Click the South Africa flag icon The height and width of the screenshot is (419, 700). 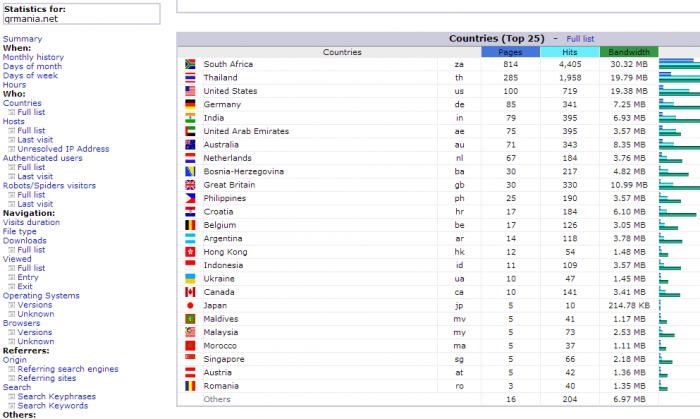190,64
